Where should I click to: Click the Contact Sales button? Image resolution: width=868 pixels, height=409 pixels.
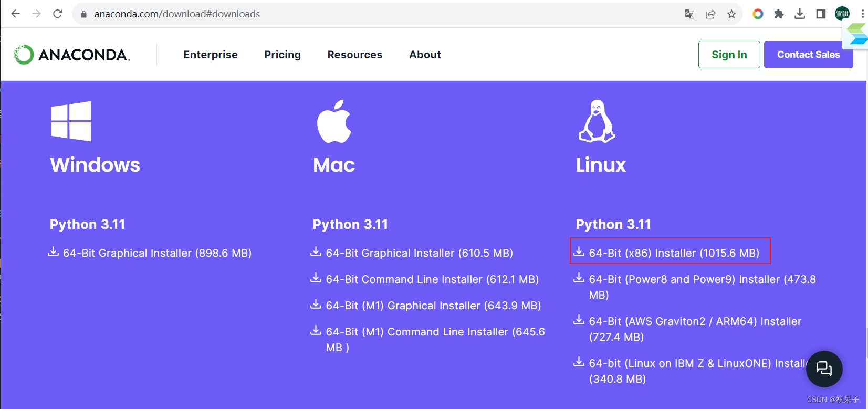[808, 55]
